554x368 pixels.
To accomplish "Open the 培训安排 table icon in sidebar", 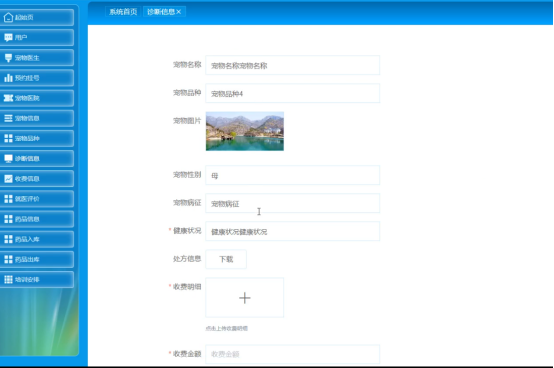I will (8, 279).
